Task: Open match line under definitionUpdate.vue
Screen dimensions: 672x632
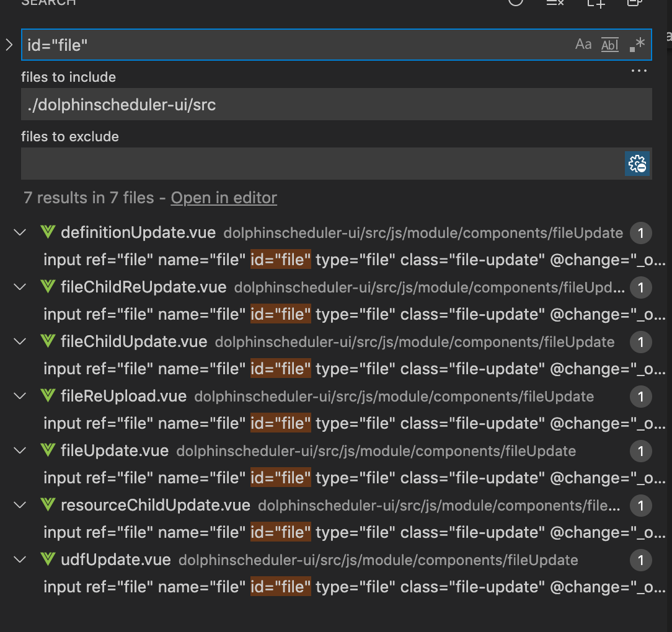Action: point(355,260)
